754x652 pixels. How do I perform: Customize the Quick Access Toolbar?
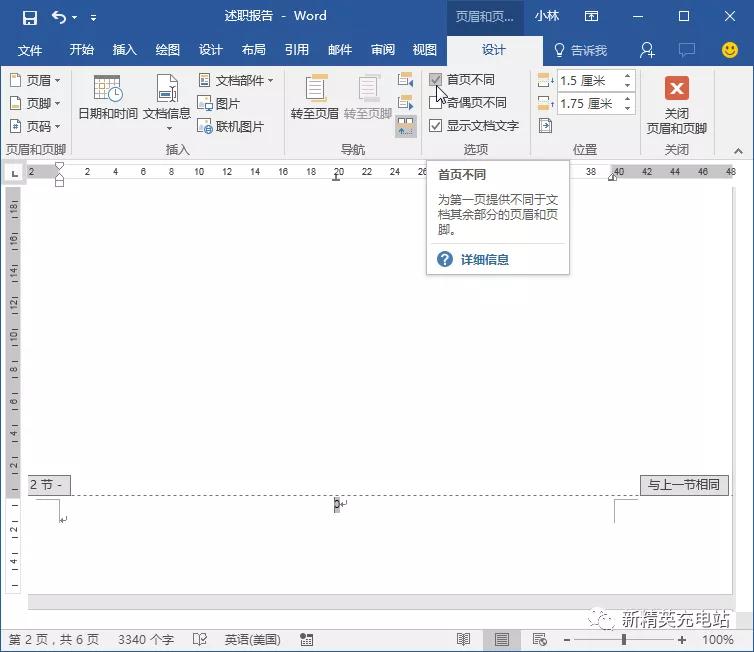coord(93,18)
